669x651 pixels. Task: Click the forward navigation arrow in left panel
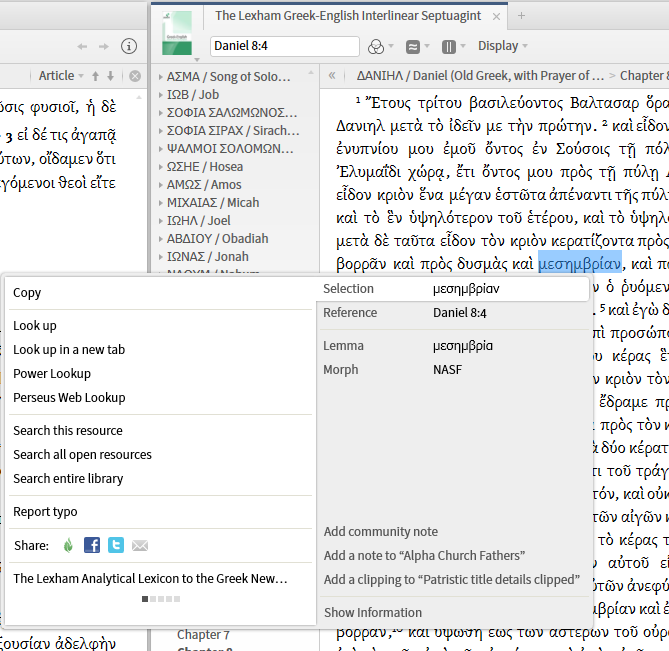104,46
